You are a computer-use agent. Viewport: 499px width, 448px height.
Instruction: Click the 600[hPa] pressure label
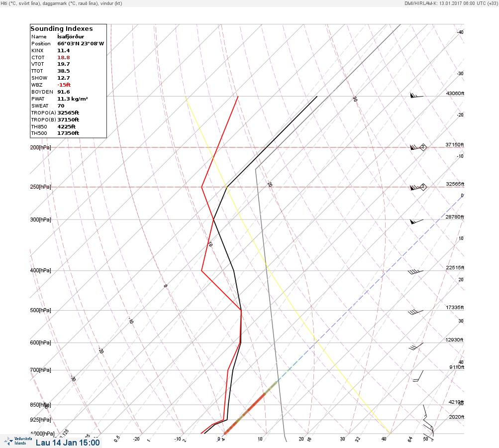pyautogui.click(x=40, y=342)
